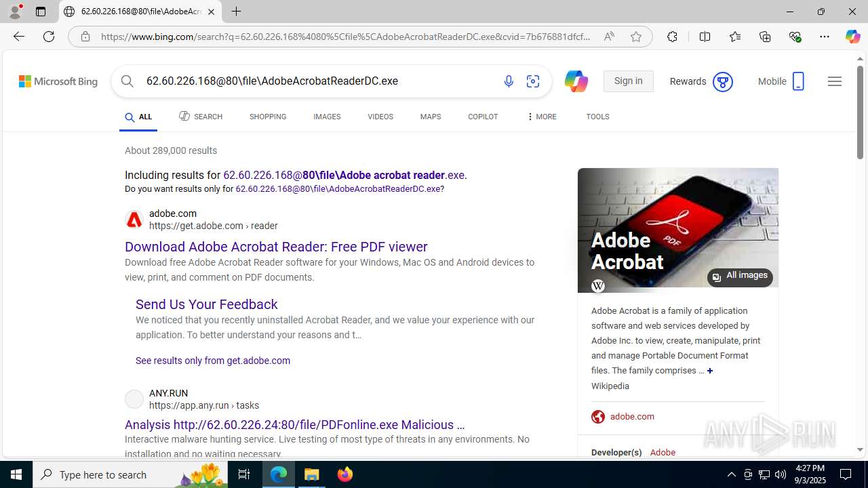Image resolution: width=868 pixels, height=488 pixels.
Task: Open Download Adobe Acrobat Reader result
Action: click(x=276, y=247)
